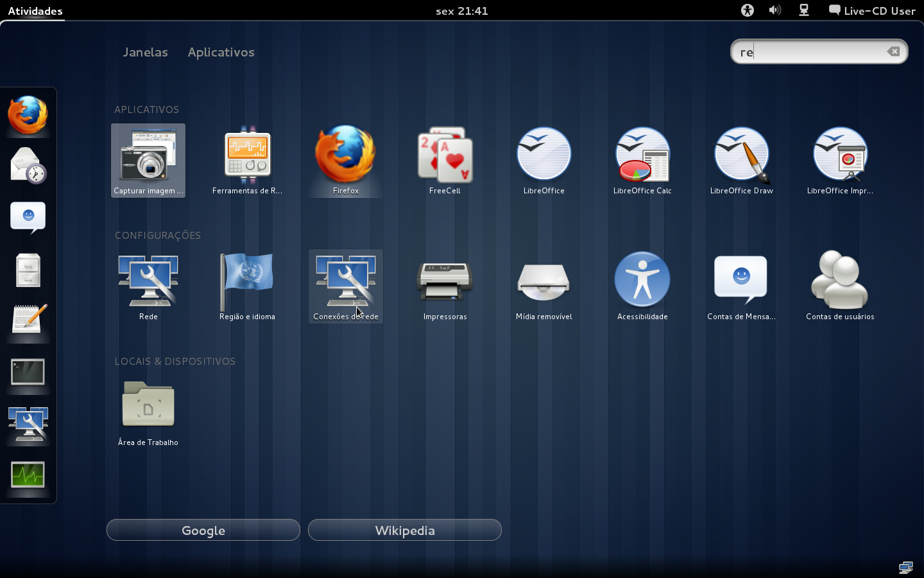Open Região e idioma settings
This screenshot has width=924, height=578.
247,286
